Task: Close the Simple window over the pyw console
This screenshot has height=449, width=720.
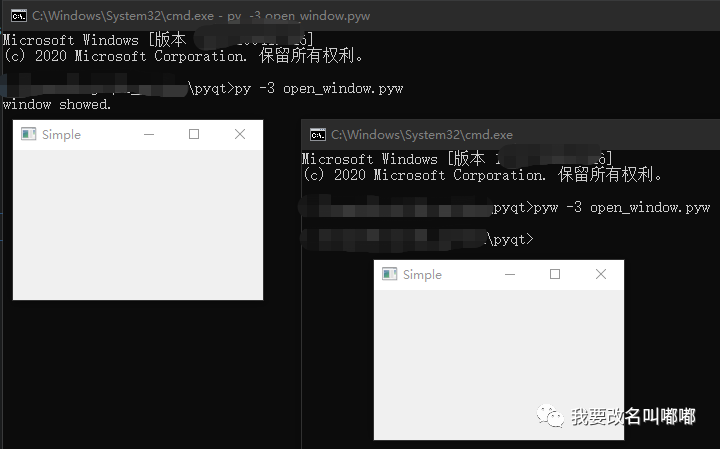Action: click(x=600, y=274)
